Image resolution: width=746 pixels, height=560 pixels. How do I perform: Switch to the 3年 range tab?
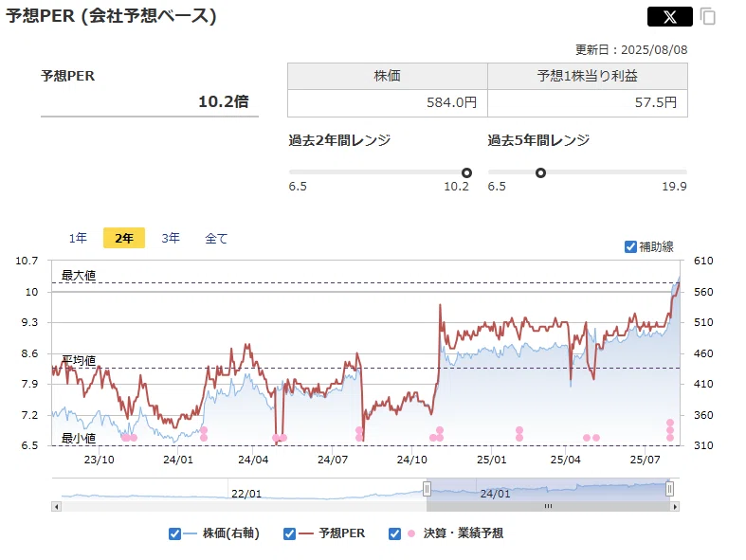click(x=171, y=238)
